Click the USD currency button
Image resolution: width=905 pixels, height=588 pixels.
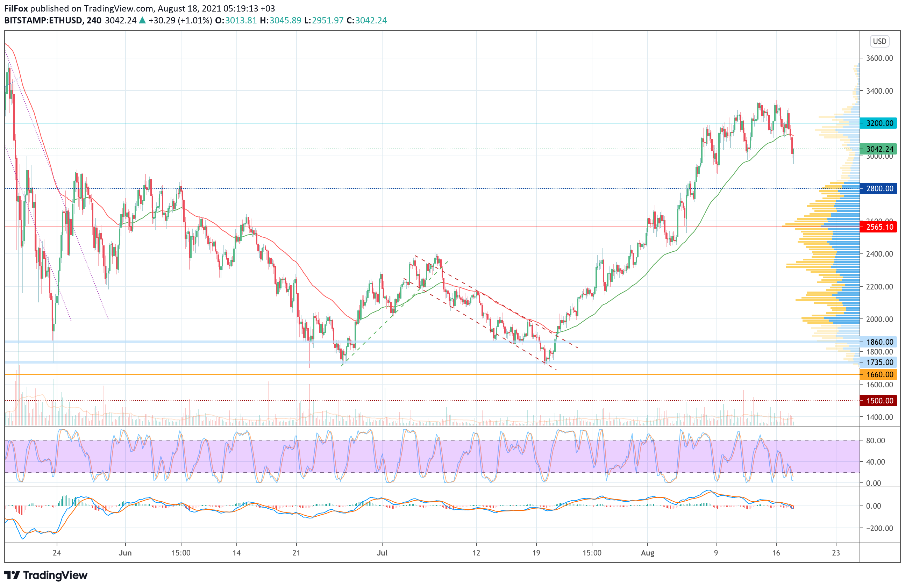879,41
